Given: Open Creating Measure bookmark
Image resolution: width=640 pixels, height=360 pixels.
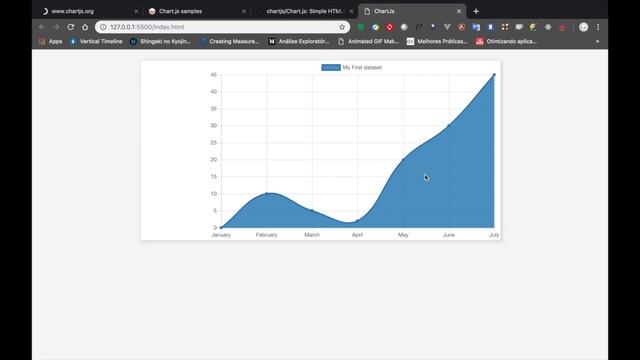Looking at the screenshot, I should coord(230,41).
